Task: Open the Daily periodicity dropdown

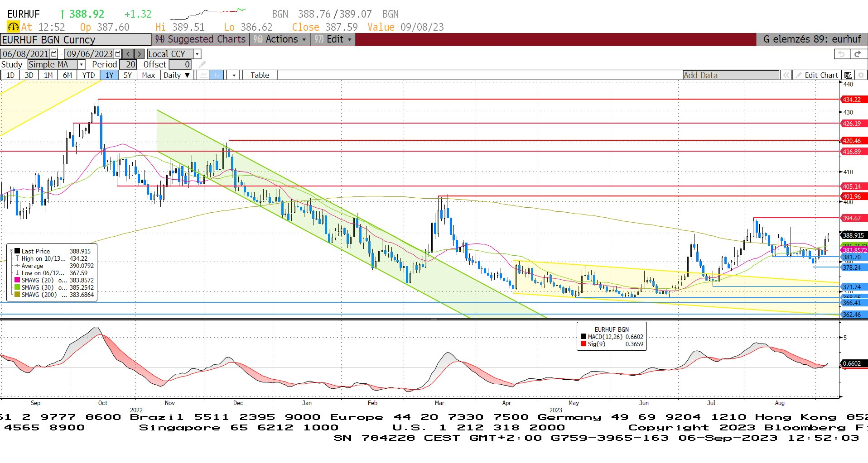Action: [x=177, y=75]
